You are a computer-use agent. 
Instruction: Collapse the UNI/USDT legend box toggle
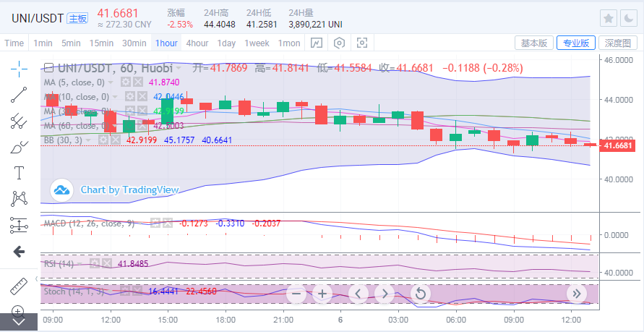coord(48,68)
